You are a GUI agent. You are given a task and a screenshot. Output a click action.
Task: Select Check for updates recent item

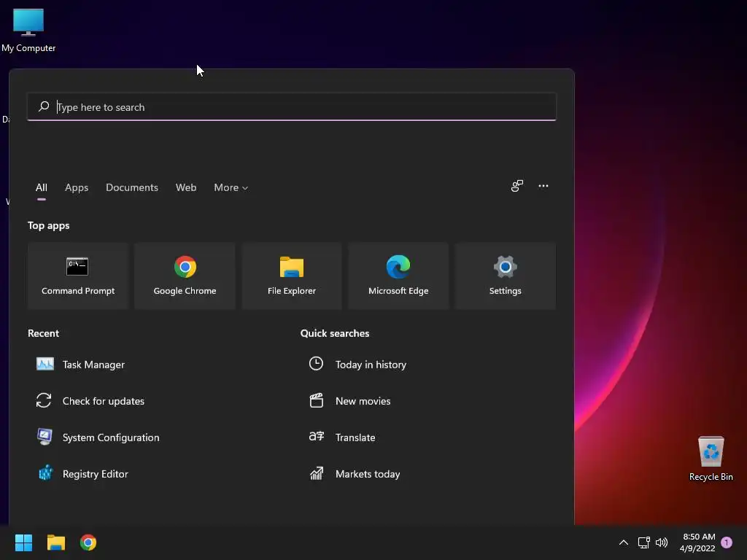90,401
